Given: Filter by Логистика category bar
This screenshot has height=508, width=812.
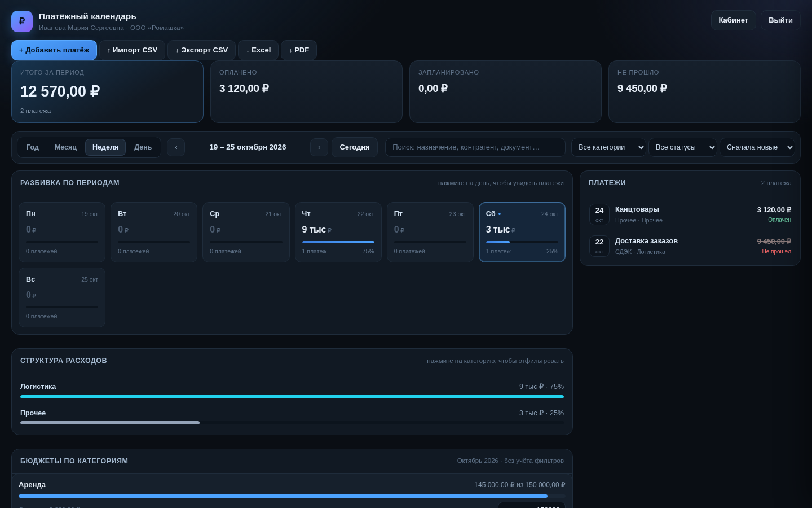Looking at the screenshot, I should (292, 391).
